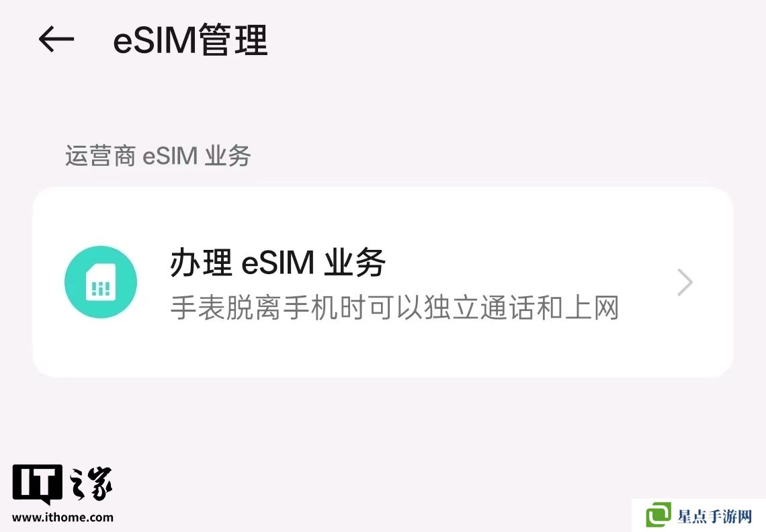Click the 独立通话 words in subtitle
The image size is (766, 532).
[480, 307]
